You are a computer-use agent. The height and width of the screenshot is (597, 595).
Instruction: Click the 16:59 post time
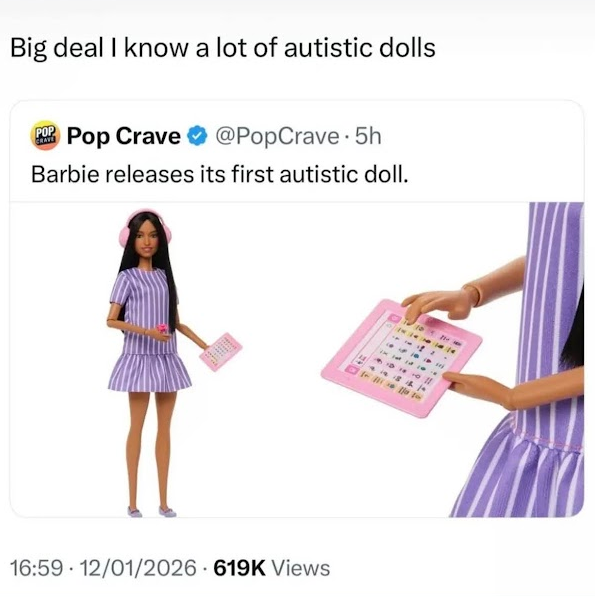point(37,568)
